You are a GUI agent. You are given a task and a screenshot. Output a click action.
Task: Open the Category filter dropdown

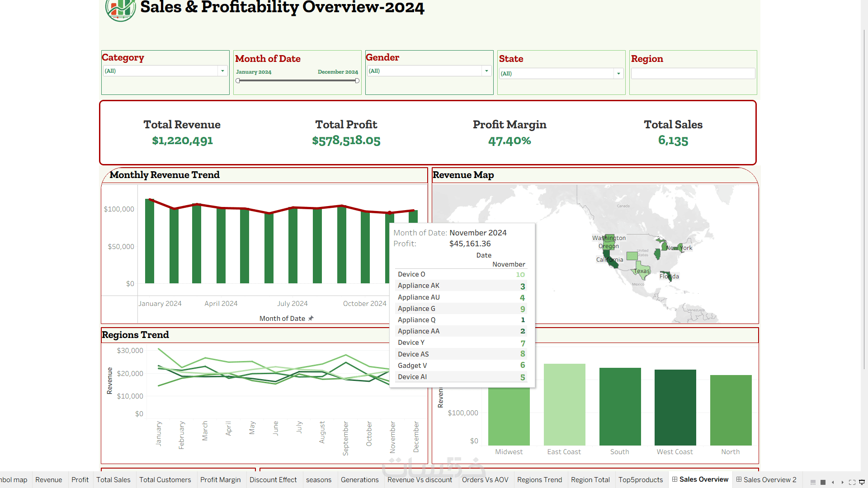pyautogui.click(x=222, y=71)
